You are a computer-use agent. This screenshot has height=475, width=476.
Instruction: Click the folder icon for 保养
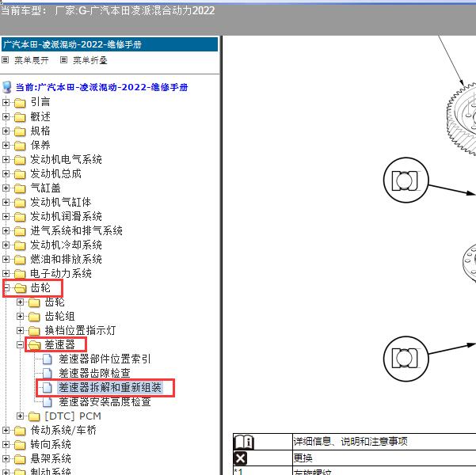[x=20, y=146]
